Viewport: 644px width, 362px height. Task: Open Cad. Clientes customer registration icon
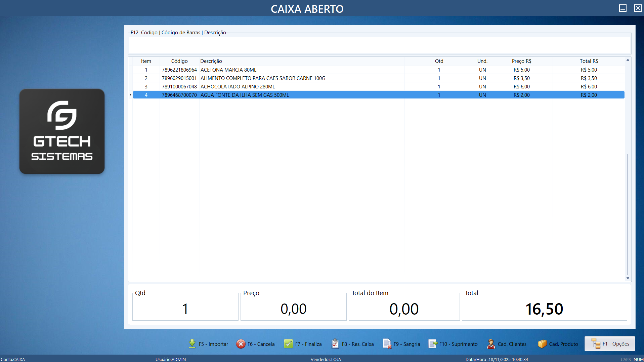491,344
